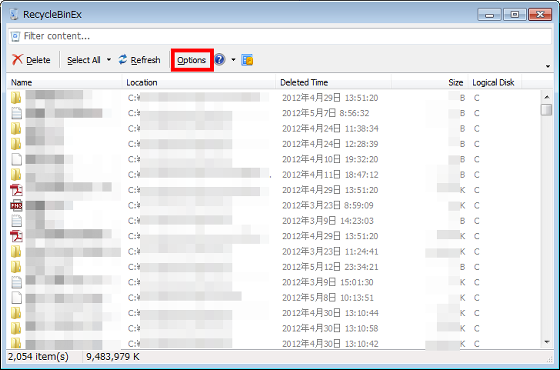Select the document icon deleted at 15:01:30
The image size is (560, 370).
(16, 282)
